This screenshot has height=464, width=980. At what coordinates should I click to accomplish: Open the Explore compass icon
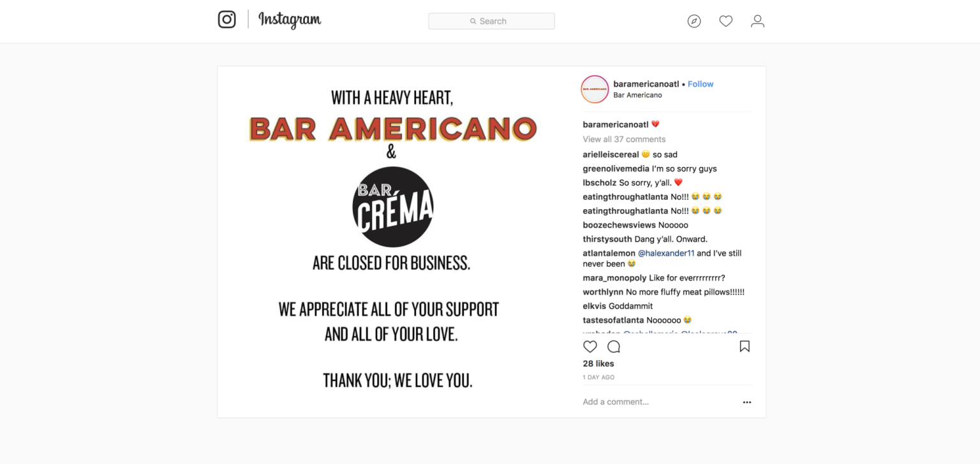click(x=694, y=21)
